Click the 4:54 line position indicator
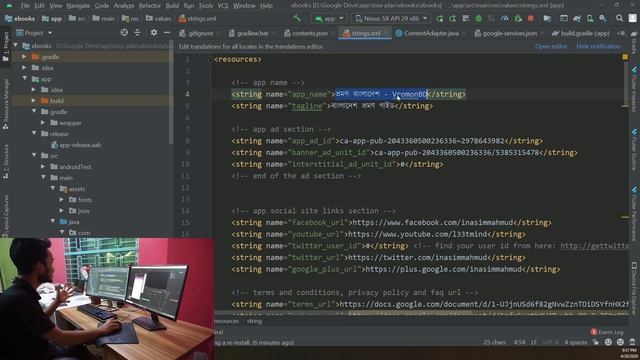 [x=520, y=342]
